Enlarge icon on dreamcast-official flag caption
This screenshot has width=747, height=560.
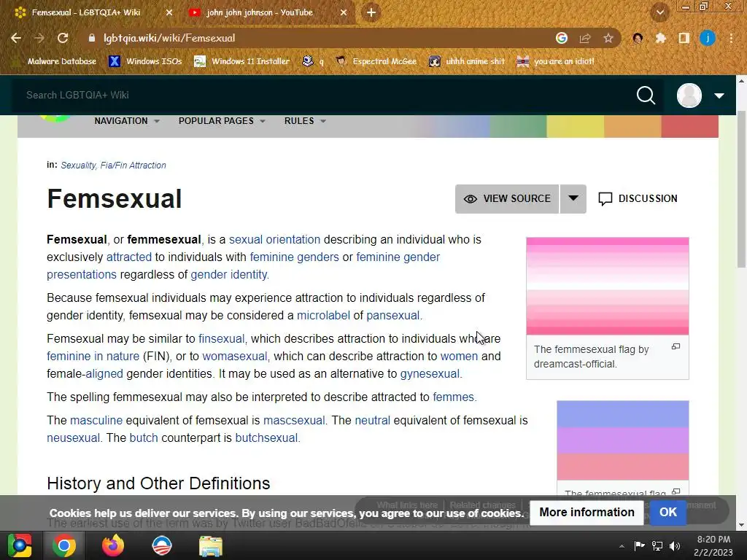676,346
